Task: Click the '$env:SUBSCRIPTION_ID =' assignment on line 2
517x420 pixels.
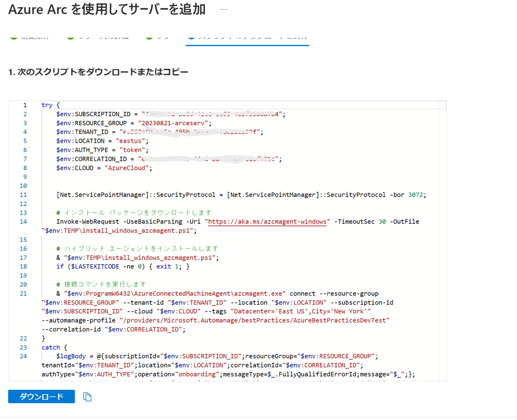Action: coord(97,114)
